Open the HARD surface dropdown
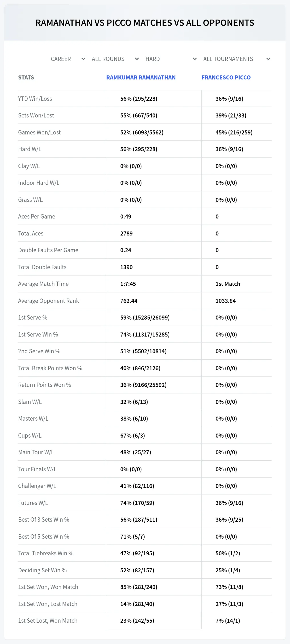The image size is (290, 644). (x=171, y=59)
